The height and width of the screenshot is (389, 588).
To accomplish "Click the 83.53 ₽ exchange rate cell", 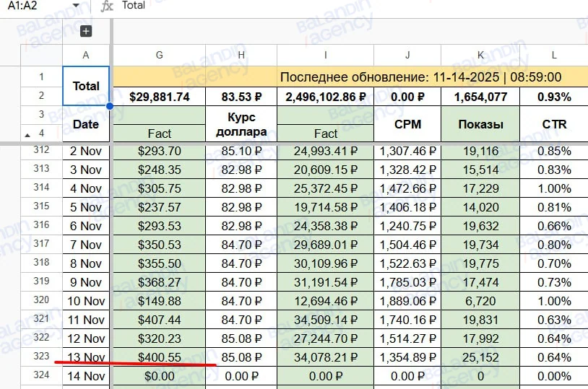I will coord(241,97).
